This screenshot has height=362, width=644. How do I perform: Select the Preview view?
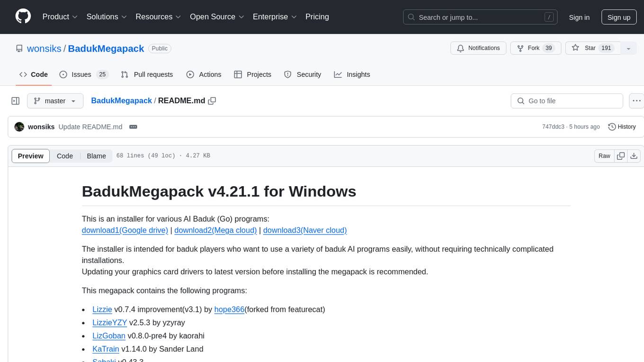point(31,156)
